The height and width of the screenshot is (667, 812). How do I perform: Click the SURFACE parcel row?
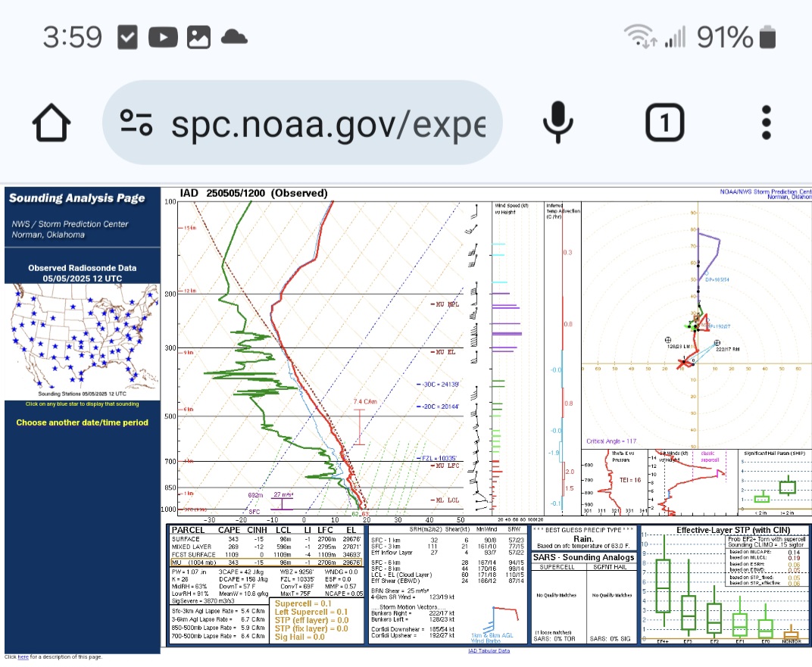pos(266,539)
